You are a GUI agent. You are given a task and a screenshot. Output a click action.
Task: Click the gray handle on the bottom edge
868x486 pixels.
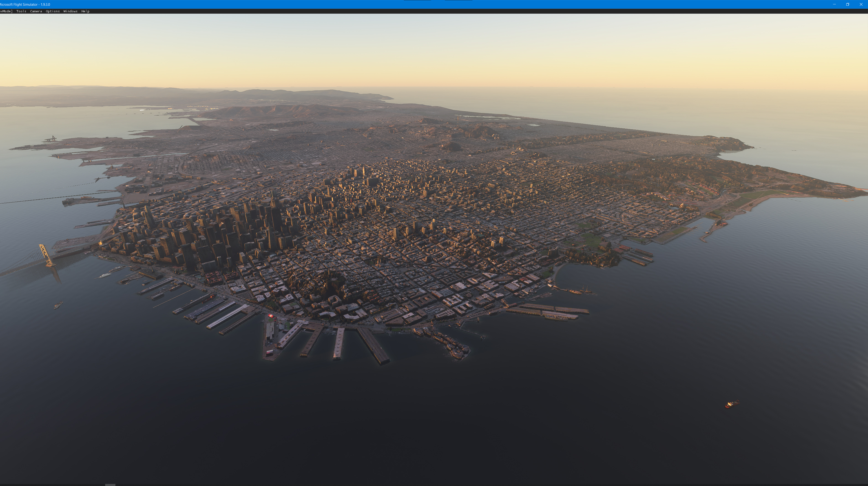tap(110, 485)
